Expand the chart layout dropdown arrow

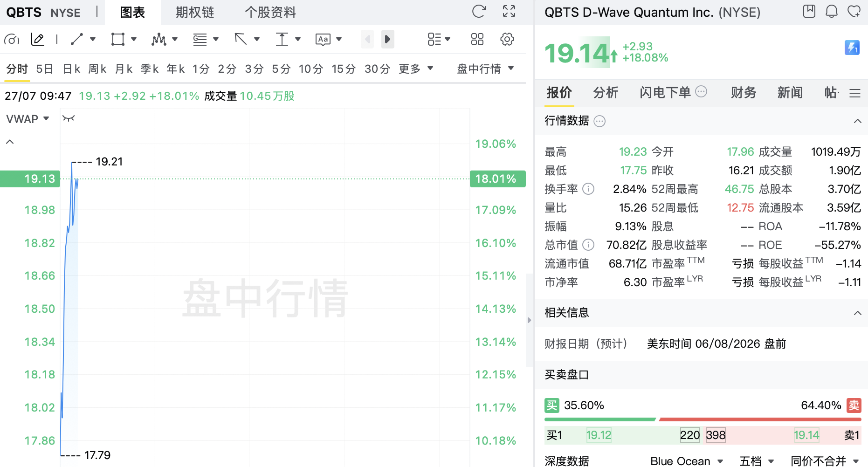coord(448,40)
